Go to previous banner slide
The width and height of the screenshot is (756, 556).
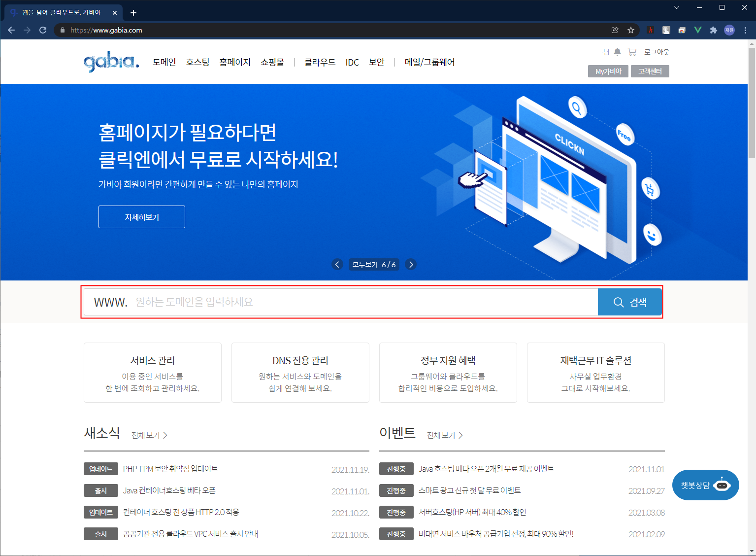coord(337,265)
